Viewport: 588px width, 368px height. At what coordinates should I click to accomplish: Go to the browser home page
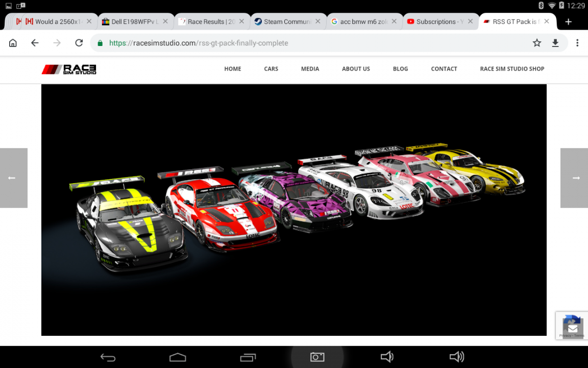[x=13, y=43]
